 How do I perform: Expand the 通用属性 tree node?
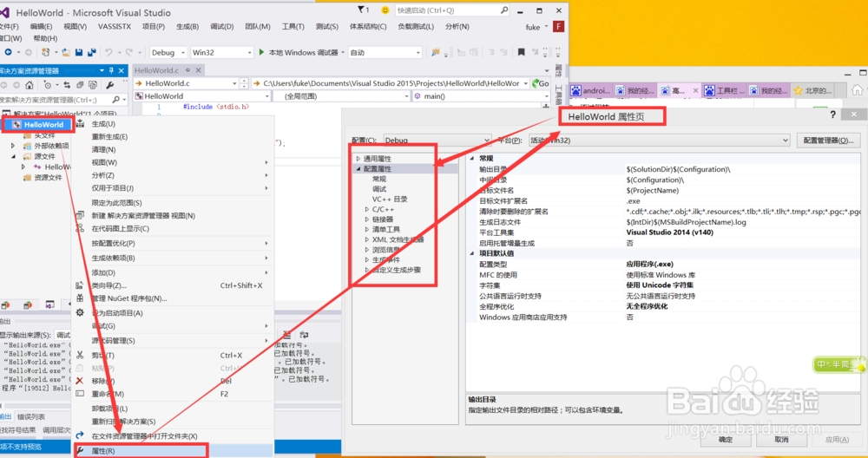tap(358, 159)
